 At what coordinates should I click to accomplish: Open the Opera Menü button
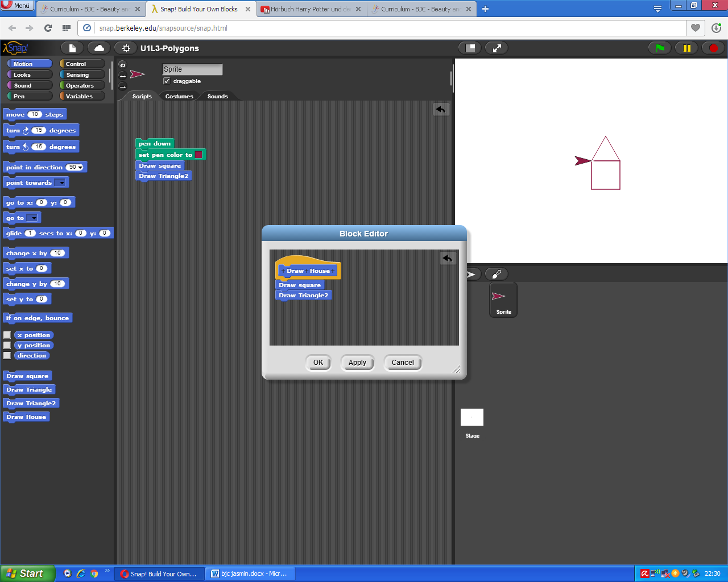point(17,6)
